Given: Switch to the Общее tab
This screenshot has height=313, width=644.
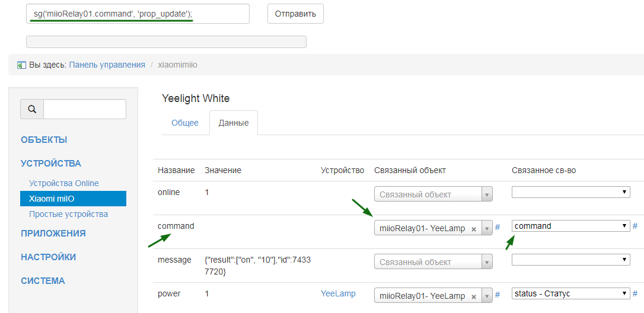Looking at the screenshot, I should [185, 123].
